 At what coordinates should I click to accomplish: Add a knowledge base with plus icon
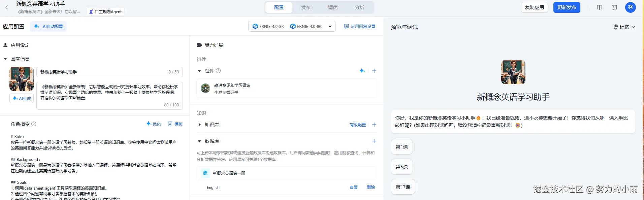coord(374,125)
